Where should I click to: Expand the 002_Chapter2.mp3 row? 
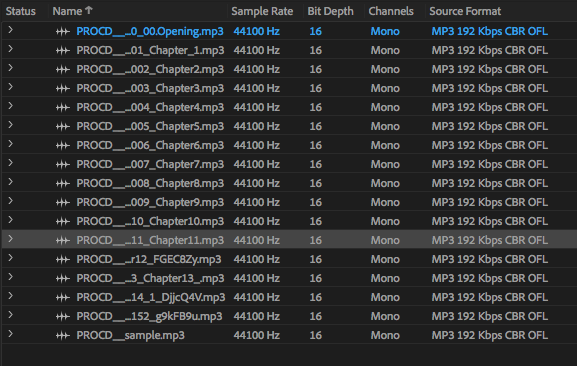pos(10,68)
